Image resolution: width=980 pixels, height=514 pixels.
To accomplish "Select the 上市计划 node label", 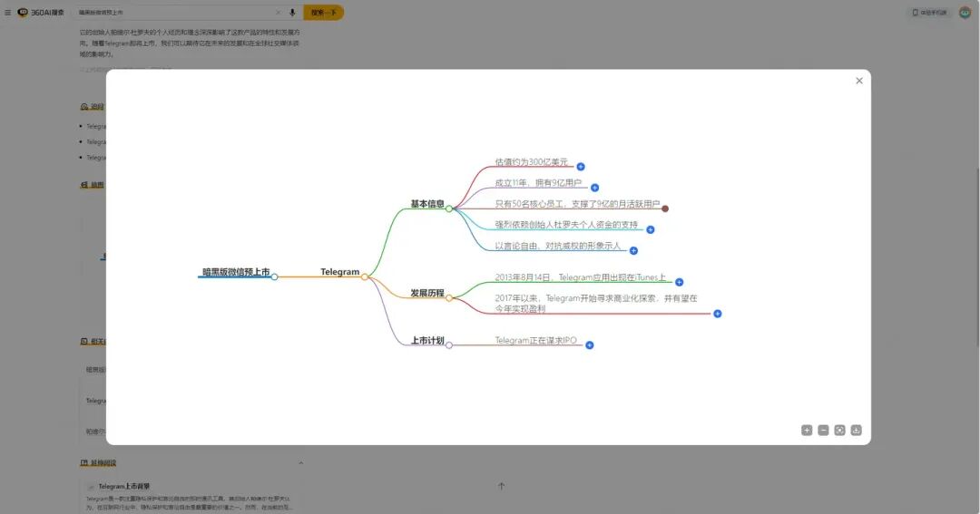I will [x=427, y=340].
